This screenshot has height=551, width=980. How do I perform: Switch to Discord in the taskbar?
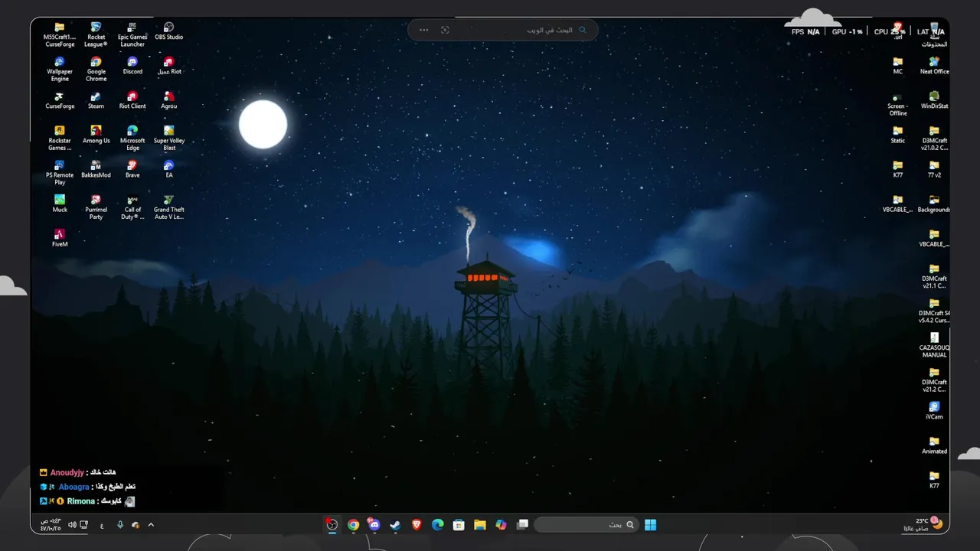pyautogui.click(x=374, y=525)
